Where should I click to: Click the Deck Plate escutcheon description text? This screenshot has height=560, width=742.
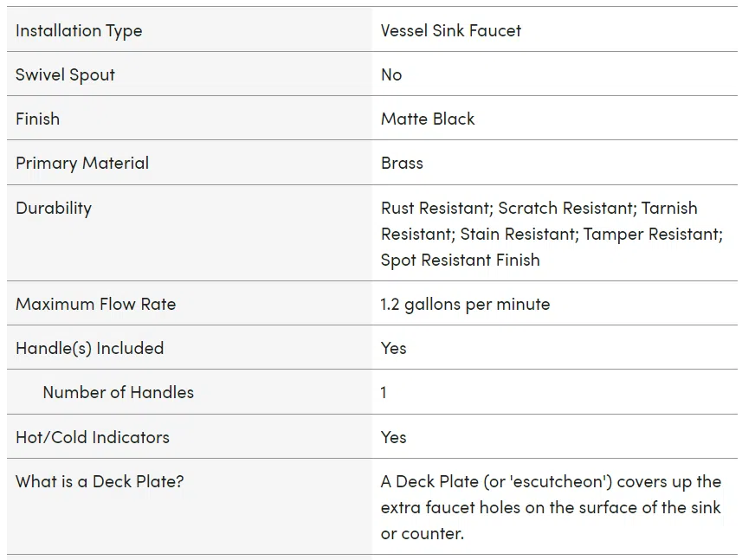click(551, 507)
